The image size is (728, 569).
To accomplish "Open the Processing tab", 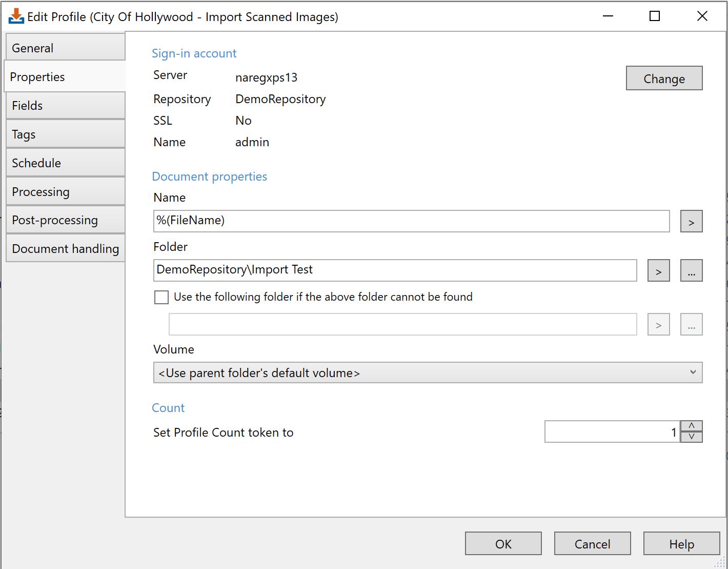I will pos(65,192).
